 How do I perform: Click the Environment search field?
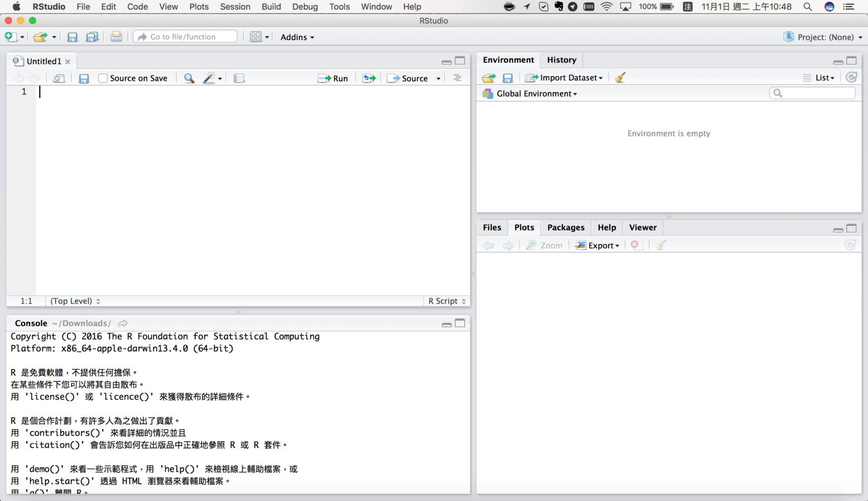[x=812, y=94]
